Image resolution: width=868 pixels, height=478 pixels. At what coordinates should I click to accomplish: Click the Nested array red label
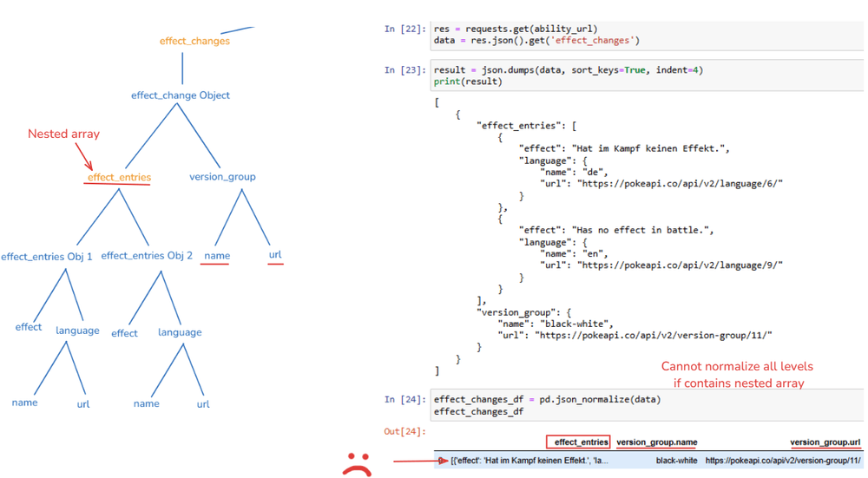63,134
